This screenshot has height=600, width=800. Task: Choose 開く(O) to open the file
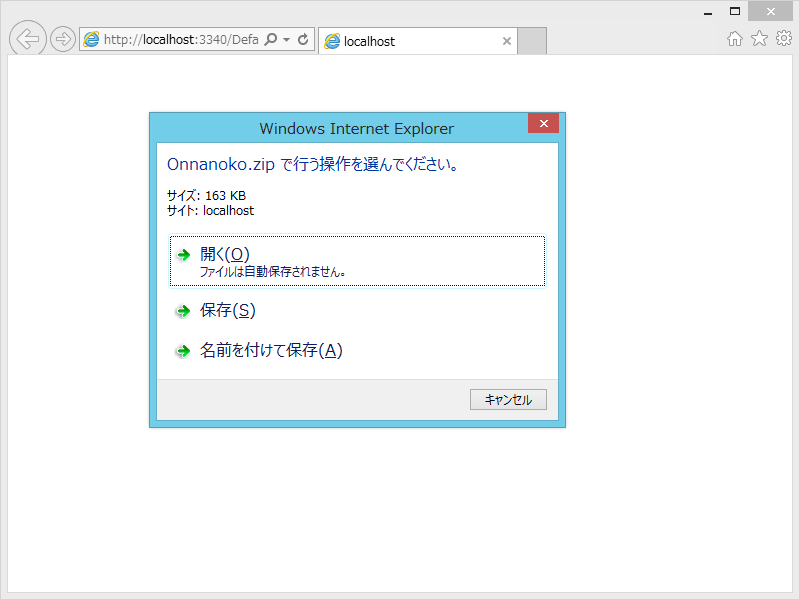pos(357,261)
